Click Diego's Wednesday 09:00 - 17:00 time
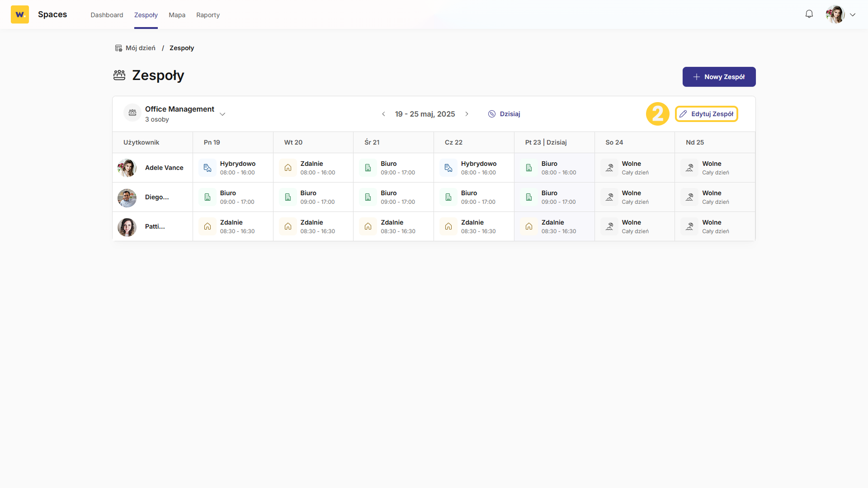Viewport: 868px width, 488px height. tap(398, 202)
